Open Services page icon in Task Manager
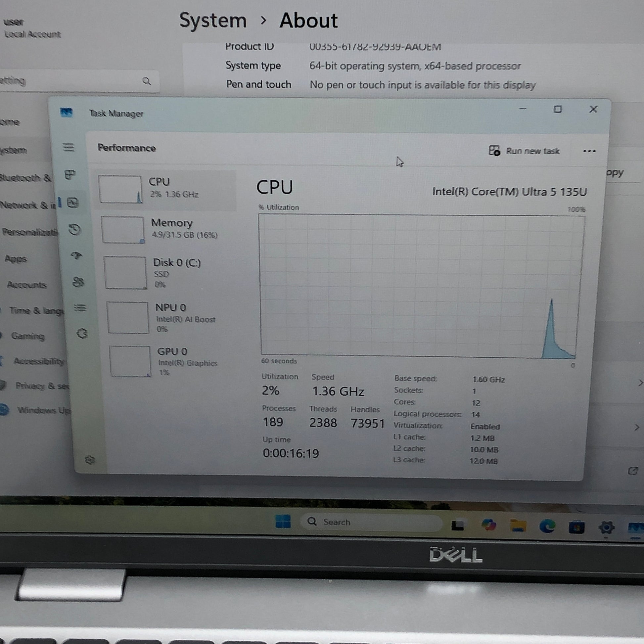The height and width of the screenshot is (644, 644). 82,334
